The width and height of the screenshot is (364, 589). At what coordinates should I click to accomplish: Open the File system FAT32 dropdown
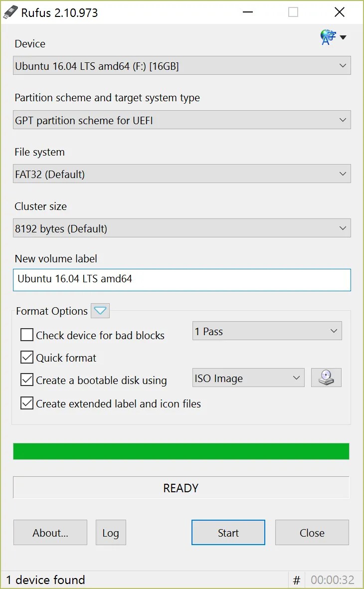pyautogui.click(x=182, y=174)
